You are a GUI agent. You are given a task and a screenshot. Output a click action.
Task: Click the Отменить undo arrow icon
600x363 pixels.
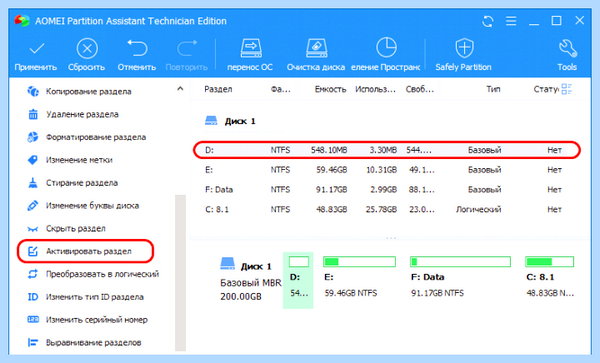click(x=137, y=49)
